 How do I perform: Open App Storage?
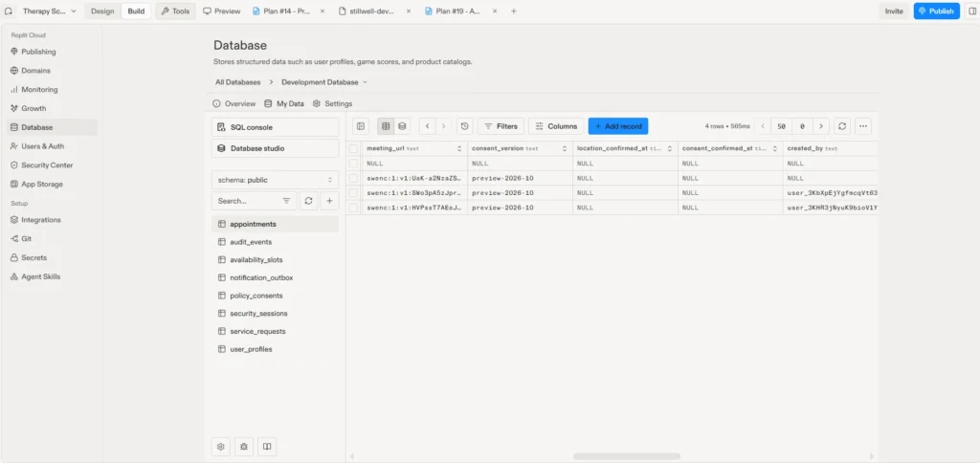(x=50, y=185)
